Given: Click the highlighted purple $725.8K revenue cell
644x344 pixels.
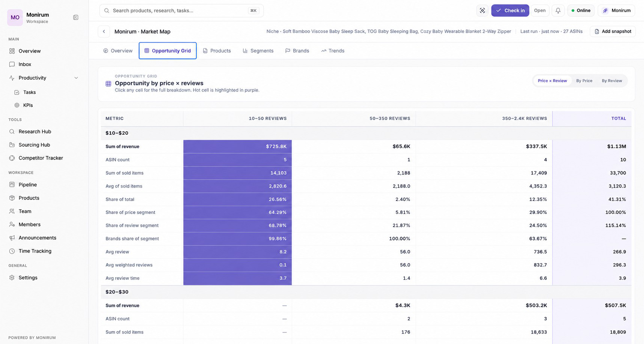Looking at the screenshot, I should point(237,146).
